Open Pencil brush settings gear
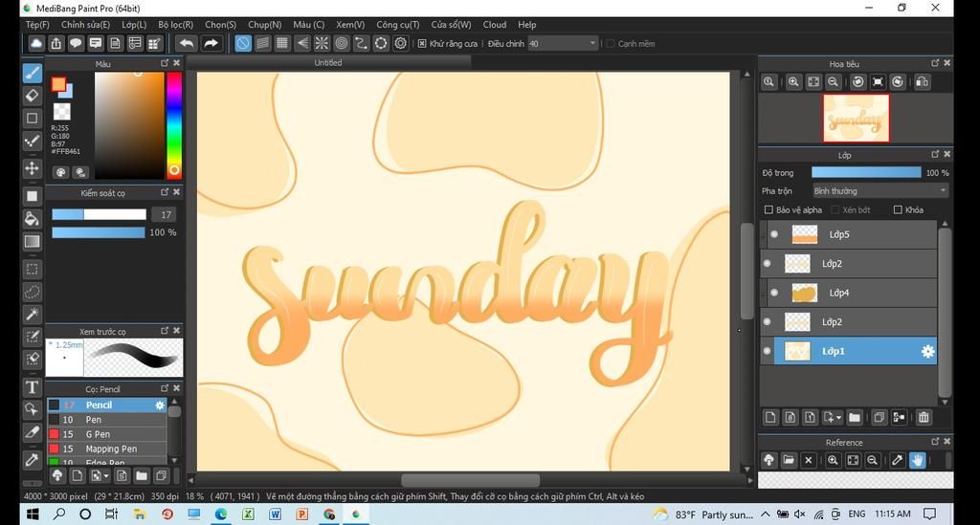The width and height of the screenshot is (980, 525). 160,405
